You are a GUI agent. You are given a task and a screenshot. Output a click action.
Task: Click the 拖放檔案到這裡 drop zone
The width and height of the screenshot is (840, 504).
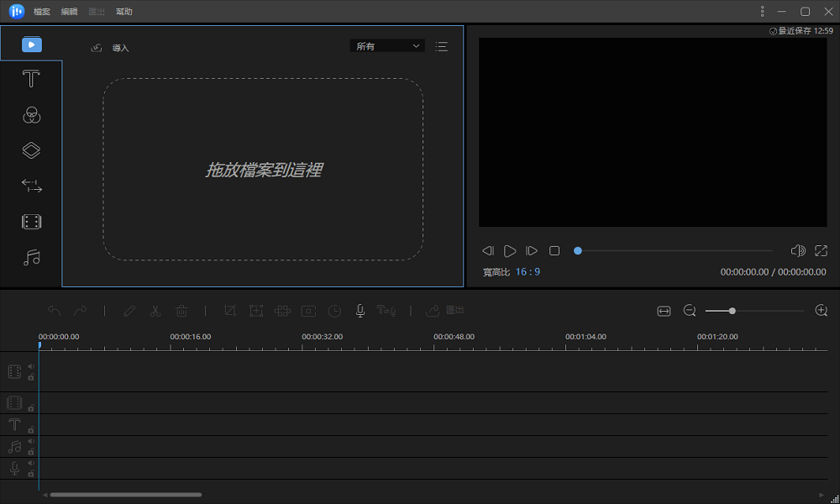point(263,169)
